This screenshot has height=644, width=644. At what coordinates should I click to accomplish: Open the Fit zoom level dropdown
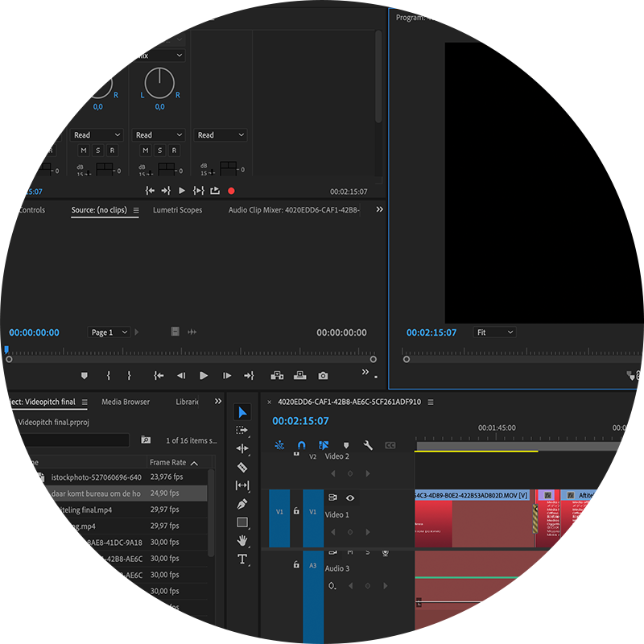tap(493, 332)
